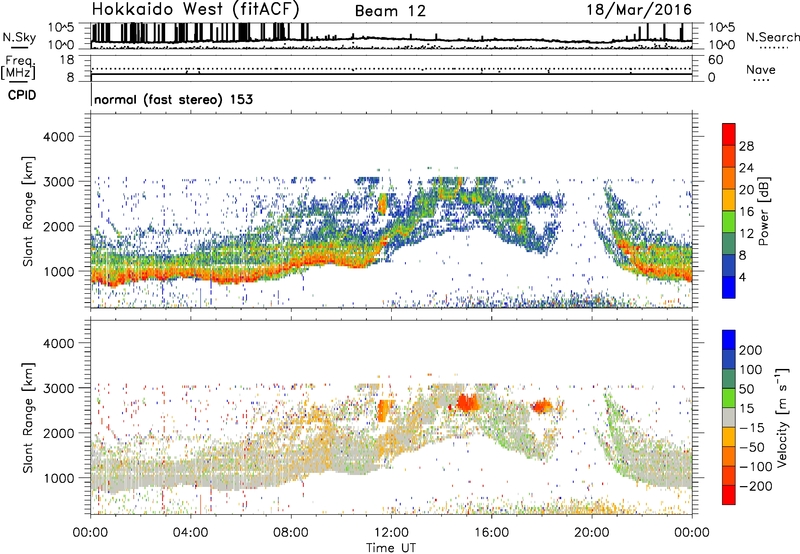Click the '-50' label on velocity colorbar

752,447
